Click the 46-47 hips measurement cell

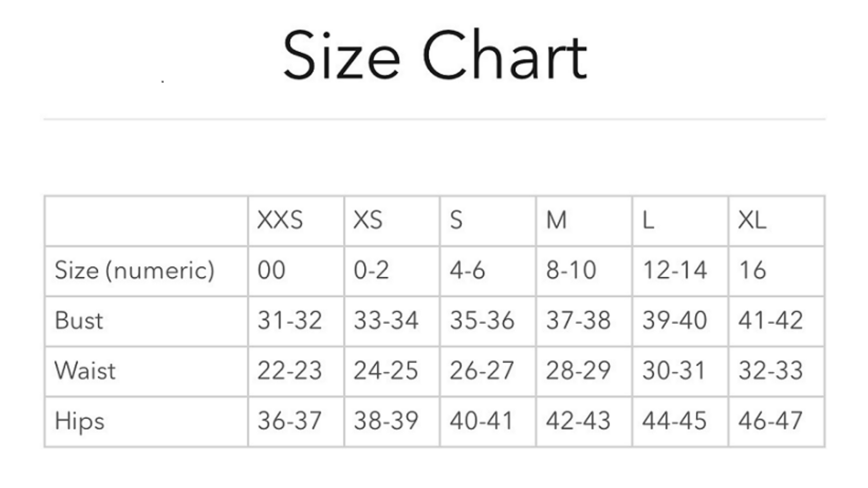pos(770,421)
